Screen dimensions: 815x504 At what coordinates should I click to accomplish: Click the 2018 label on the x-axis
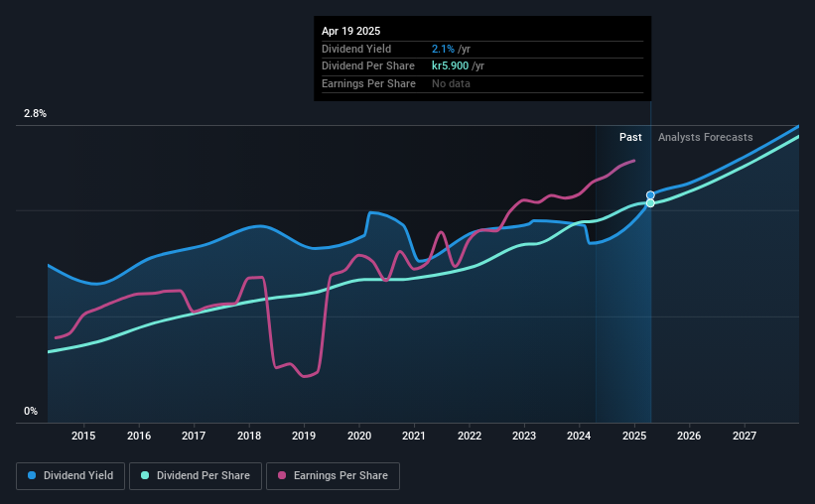pyautogui.click(x=249, y=436)
